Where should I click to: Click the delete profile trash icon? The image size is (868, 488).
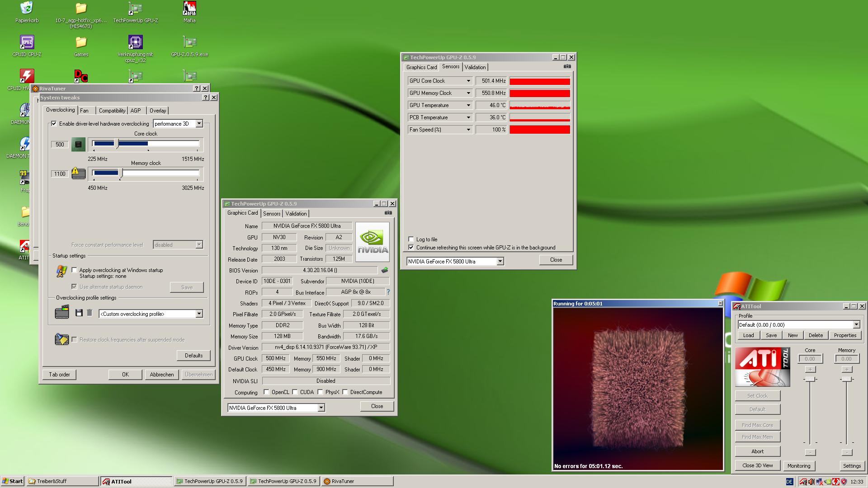(x=90, y=313)
